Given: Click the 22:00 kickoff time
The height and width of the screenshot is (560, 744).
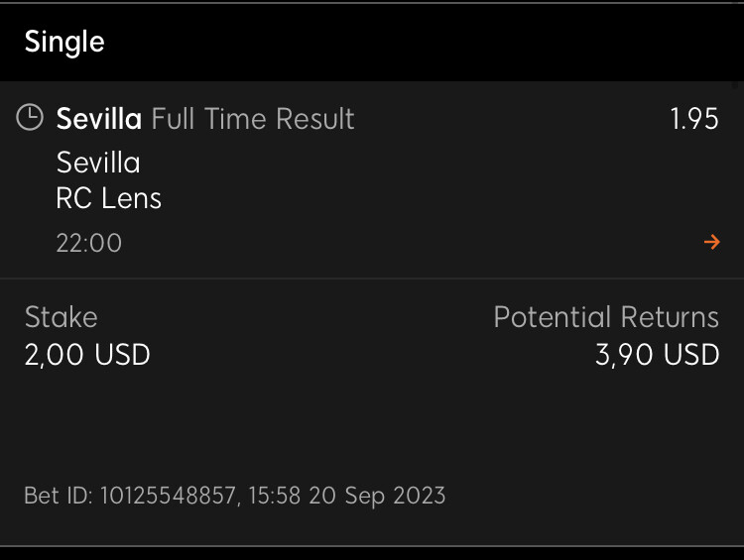Looking at the screenshot, I should click(89, 243).
